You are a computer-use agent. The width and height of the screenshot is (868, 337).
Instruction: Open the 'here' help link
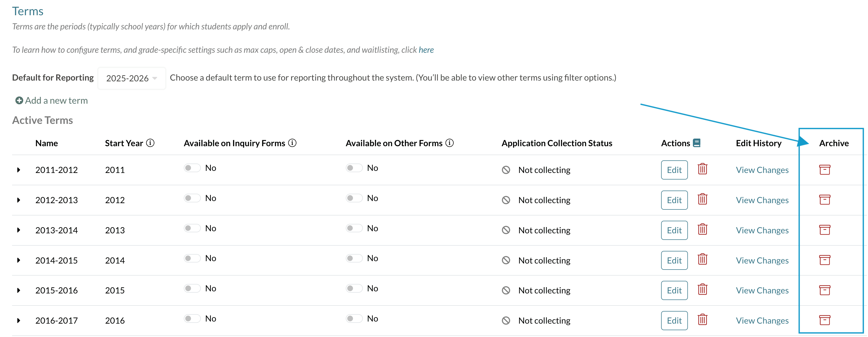coord(426,50)
